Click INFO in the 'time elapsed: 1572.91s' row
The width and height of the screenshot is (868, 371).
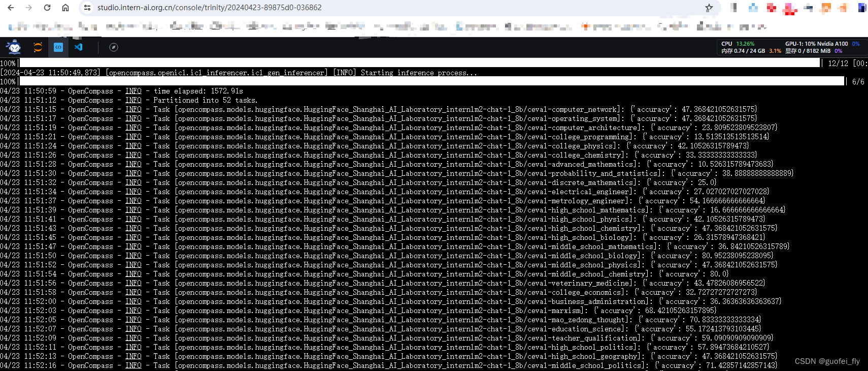[133, 91]
